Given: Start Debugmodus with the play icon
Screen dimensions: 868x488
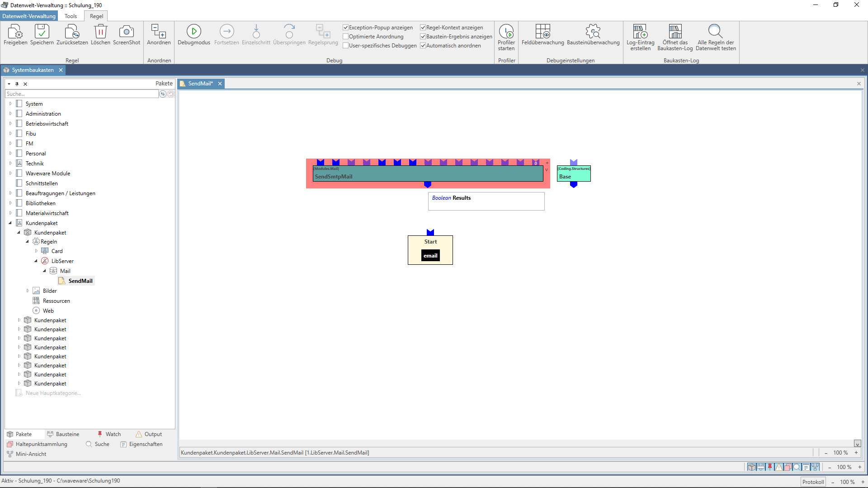Looking at the screenshot, I should point(193,32).
